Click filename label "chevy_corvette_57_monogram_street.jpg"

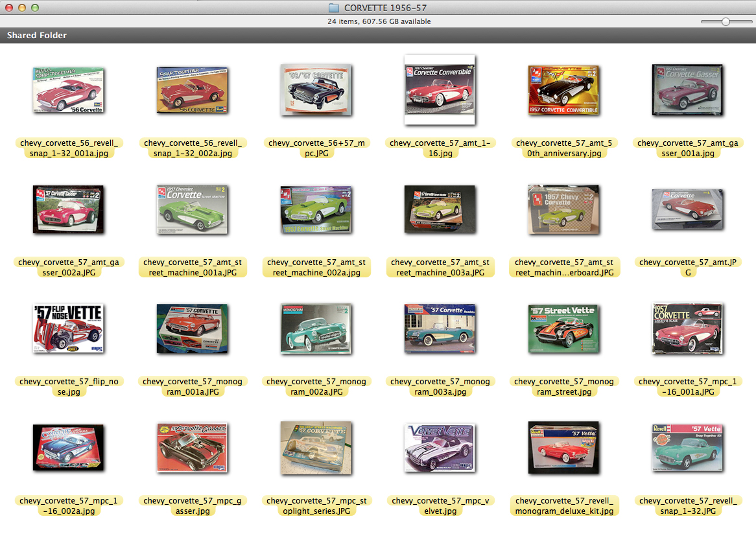point(564,386)
